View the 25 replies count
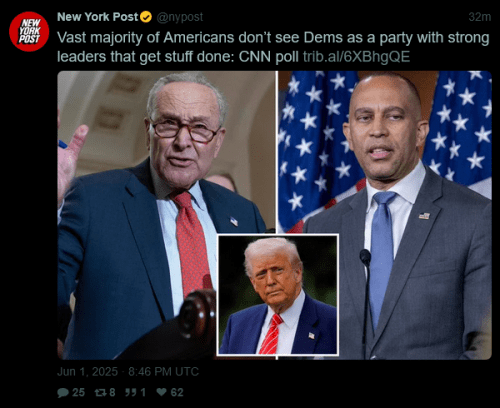The height and width of the screenshot is (408, 500). (x=78, y=392)
